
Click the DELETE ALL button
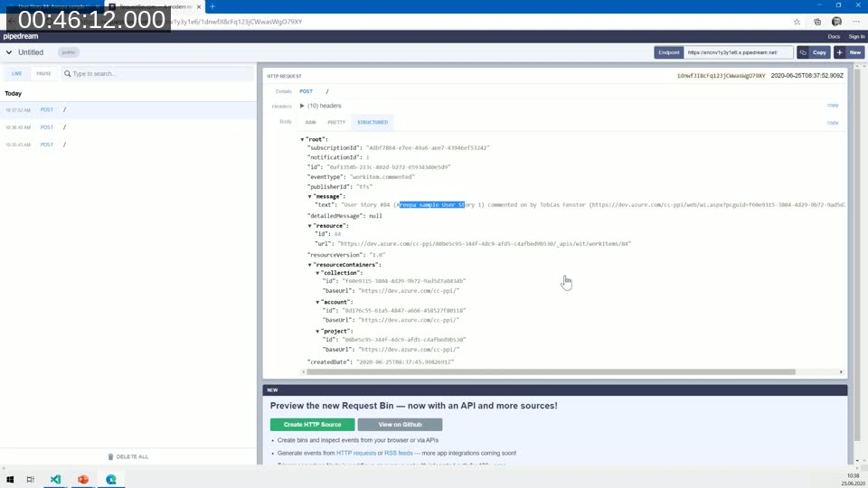[x=127, y=457]
